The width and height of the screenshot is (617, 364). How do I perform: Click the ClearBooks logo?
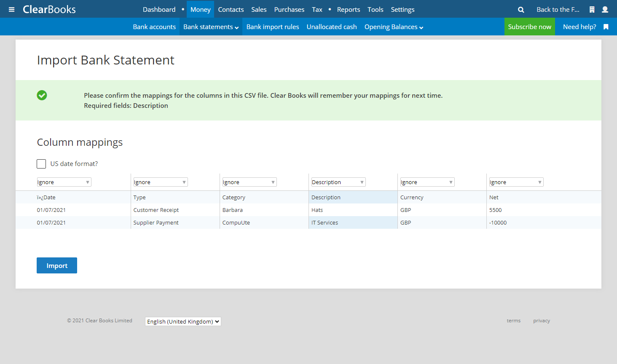click(x=49, y=9)
